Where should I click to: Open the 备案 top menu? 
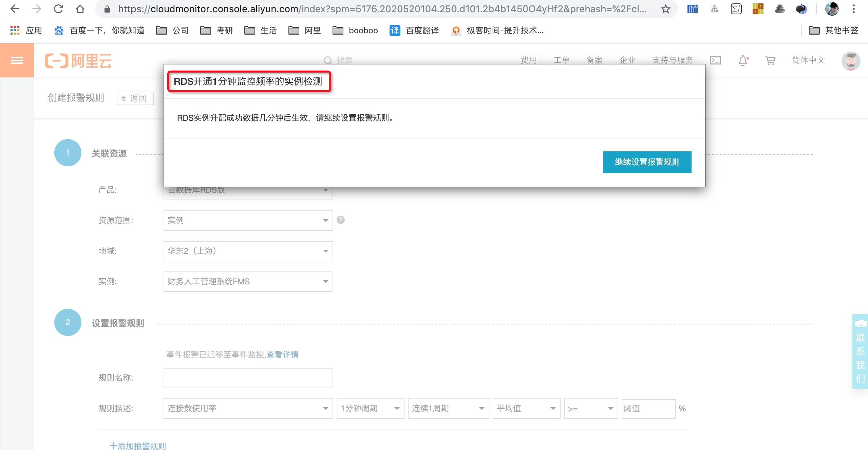[595, 60]
